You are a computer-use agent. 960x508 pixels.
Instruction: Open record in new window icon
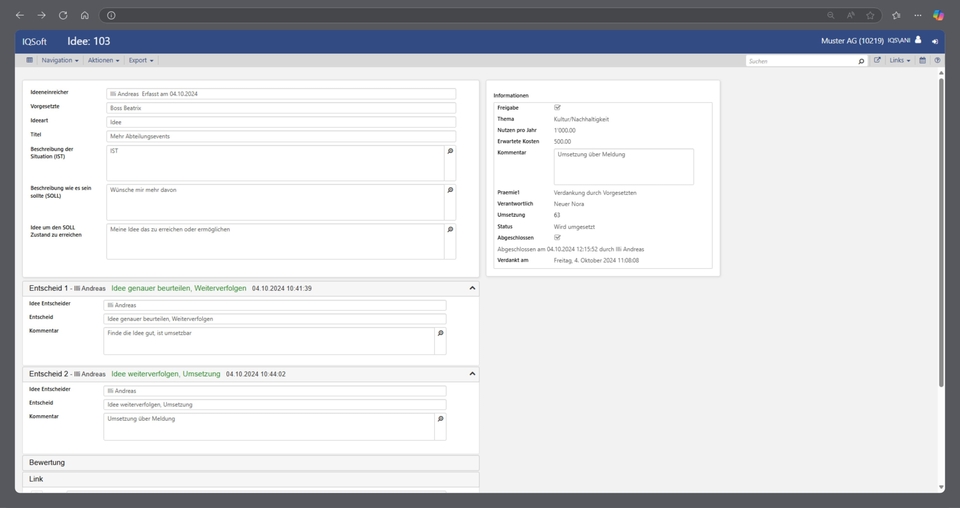pos(877,61)
